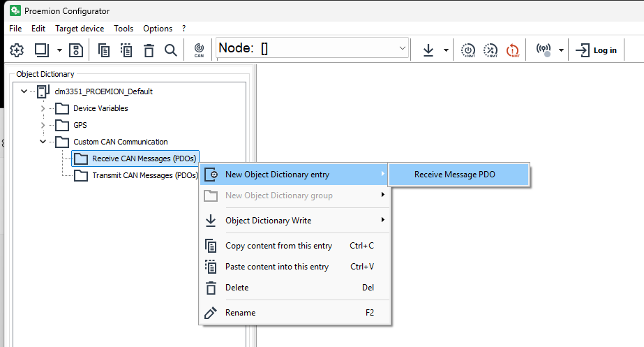Expand the Device Variables folder

tap(43, 108)
